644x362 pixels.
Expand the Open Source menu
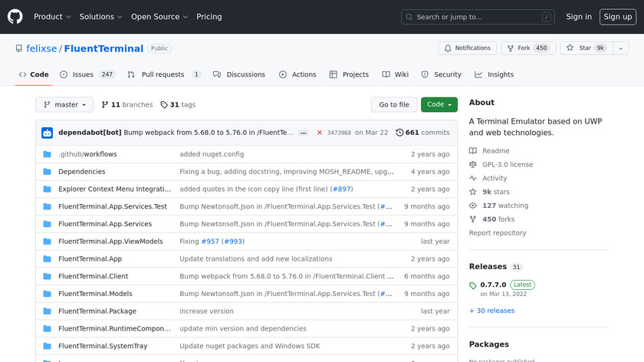coord(159,17)
